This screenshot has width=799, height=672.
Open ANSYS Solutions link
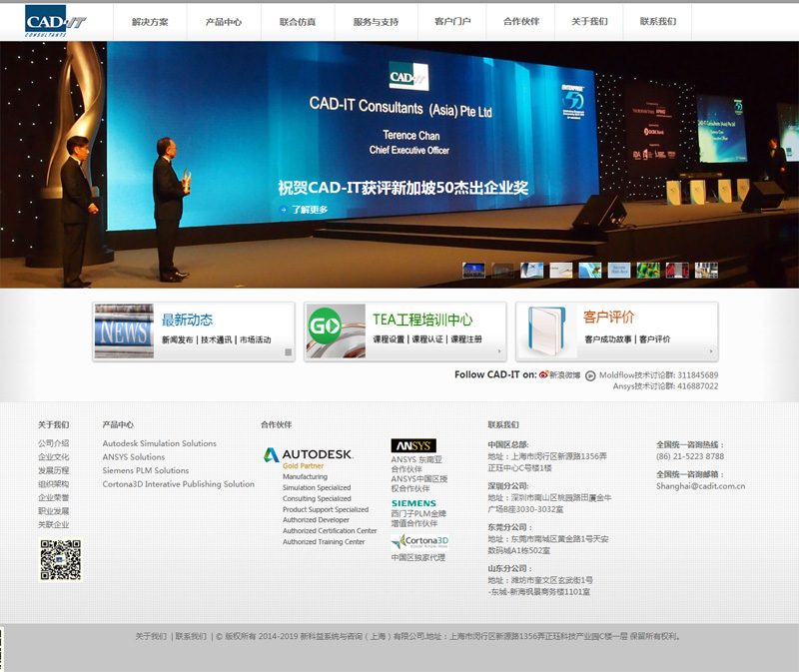pos(134,457)
